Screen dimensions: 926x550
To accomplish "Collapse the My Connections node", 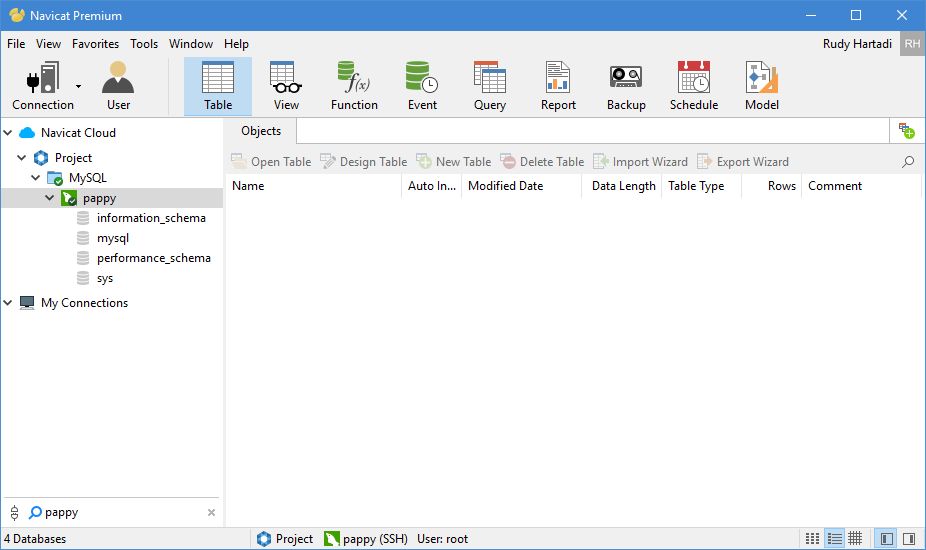I will coord(8,302).
